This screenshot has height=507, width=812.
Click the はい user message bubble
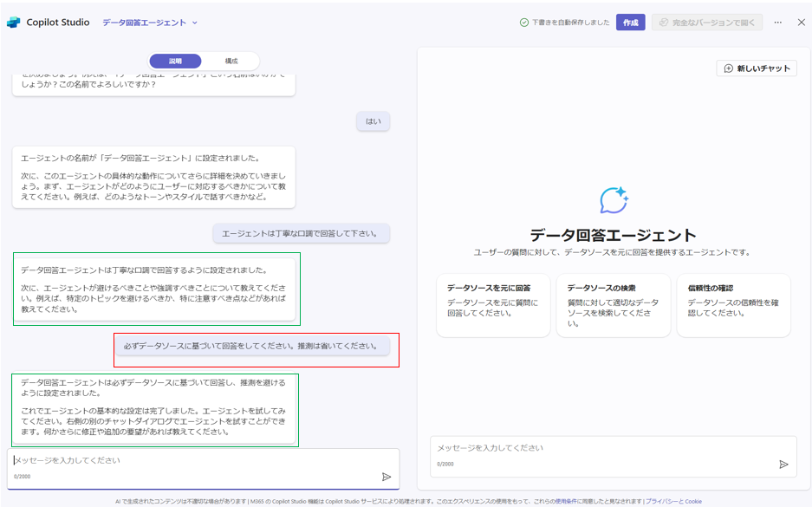373,121
